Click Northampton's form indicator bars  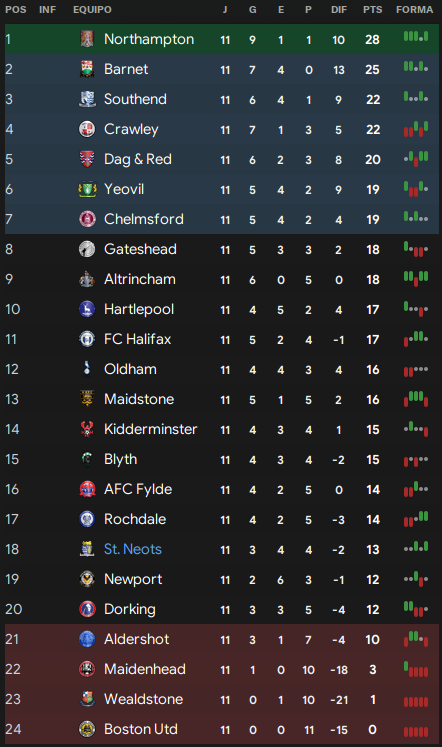point(416,36)
